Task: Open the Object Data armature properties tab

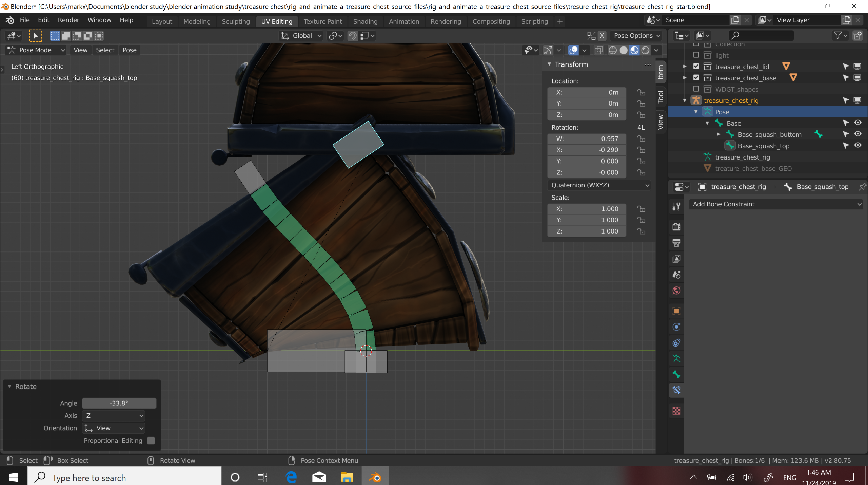Action: pos(676,359)
